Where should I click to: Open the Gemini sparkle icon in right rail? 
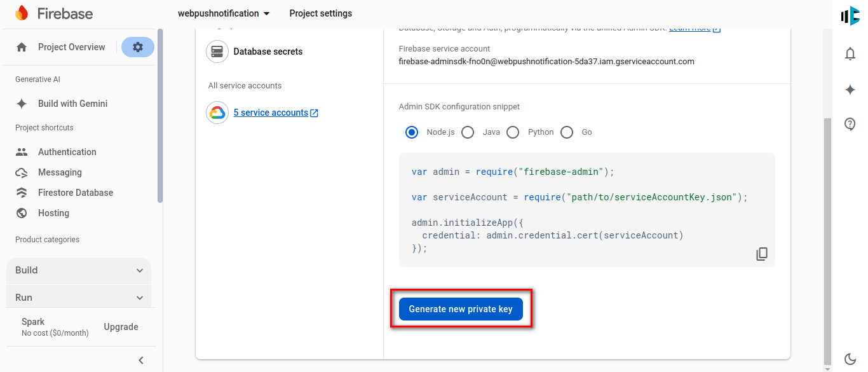(850, 90)
